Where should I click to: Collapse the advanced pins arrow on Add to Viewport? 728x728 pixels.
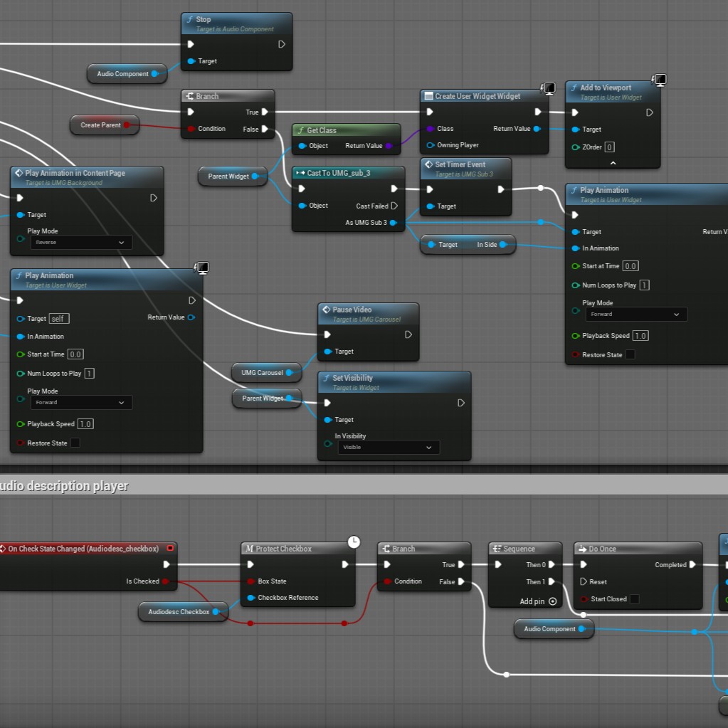point(613,163)
